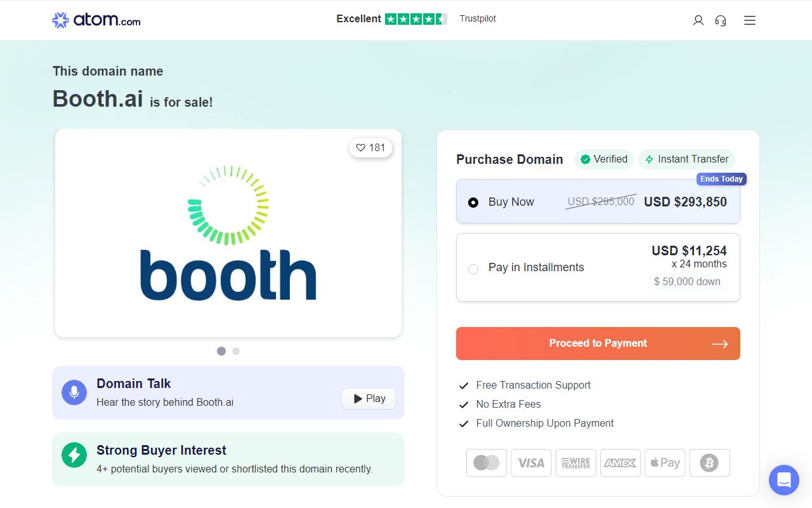Click the Instant Transfer badge
812x508 pixels.
pyautogui.click(x=686, y=159)
